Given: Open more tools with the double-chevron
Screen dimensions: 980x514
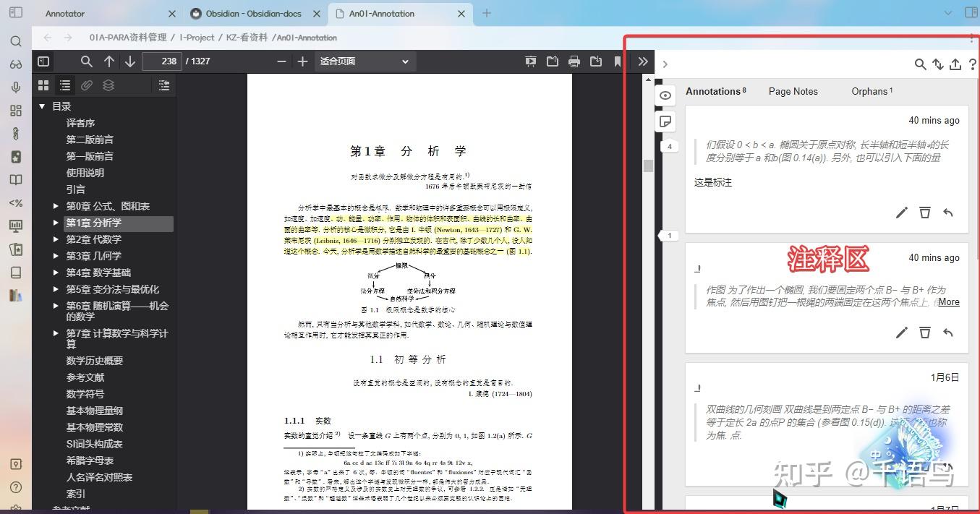Looking at the screenshot, I should pos(643,61).
